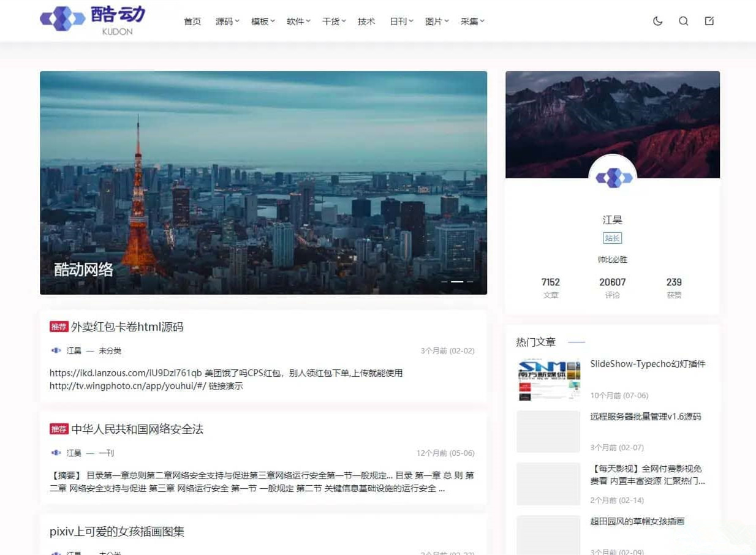Open the SlideShow-Typecho幻灯插件 thumbnail

[548, 379]
